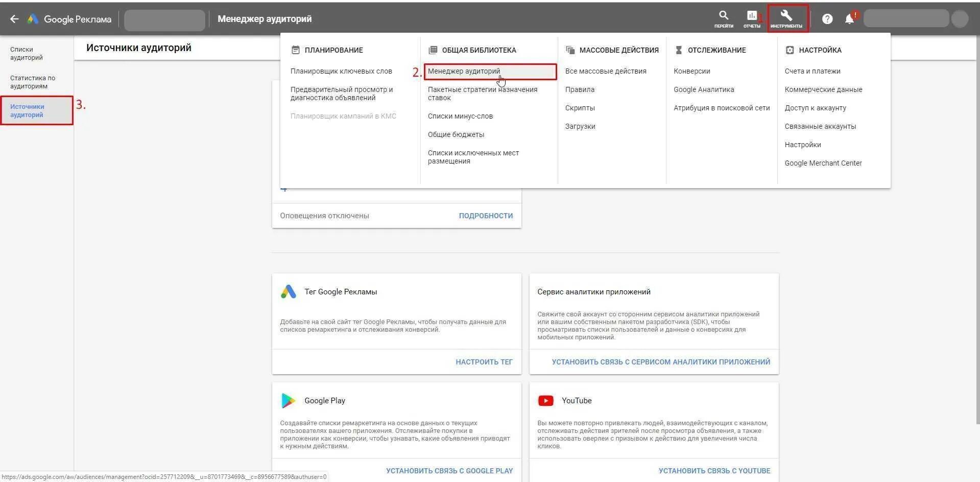Open Скрипты menu item
980x482 pixels.
click(580, 108)
